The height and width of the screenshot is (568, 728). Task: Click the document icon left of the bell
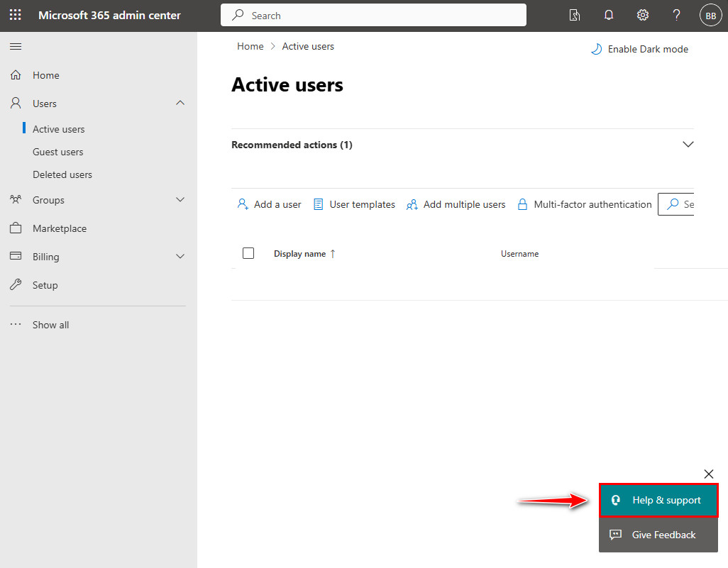(575, 16)
